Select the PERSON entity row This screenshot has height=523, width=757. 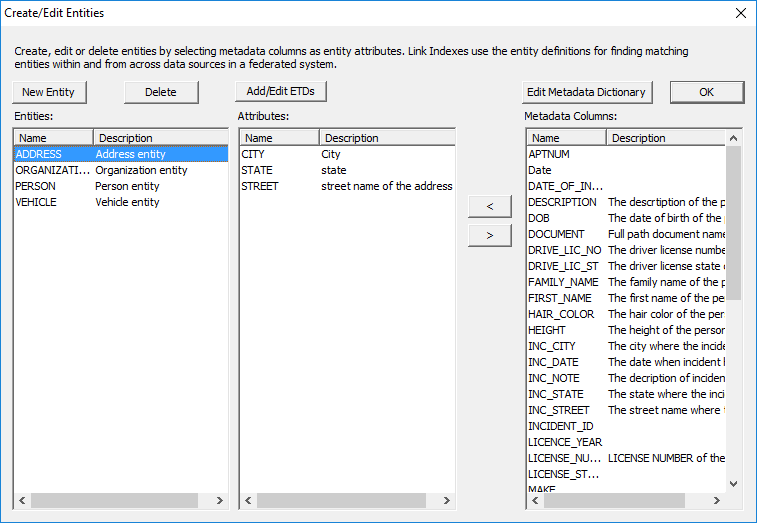[x=36, y=186]
